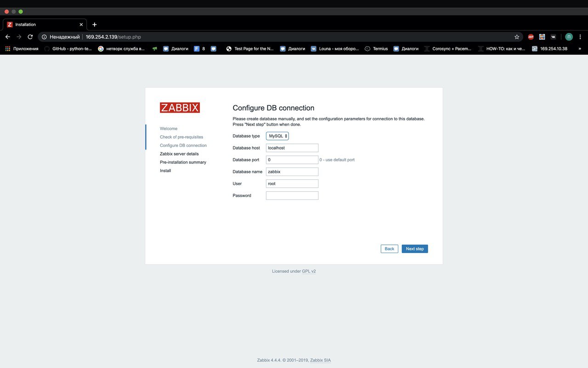The height and width of the screenshot is (368, 588).
Task: Focus the Database port field
Action: [x=292, y=160]
